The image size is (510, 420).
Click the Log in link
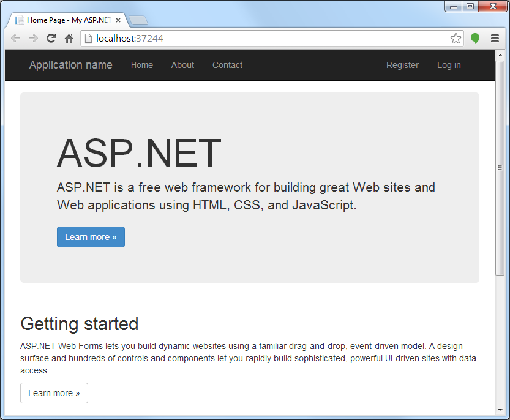[x=449, y=65]
